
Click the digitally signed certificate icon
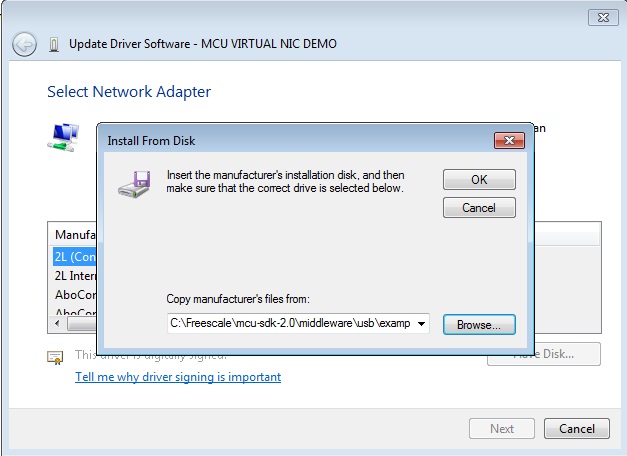56,356
